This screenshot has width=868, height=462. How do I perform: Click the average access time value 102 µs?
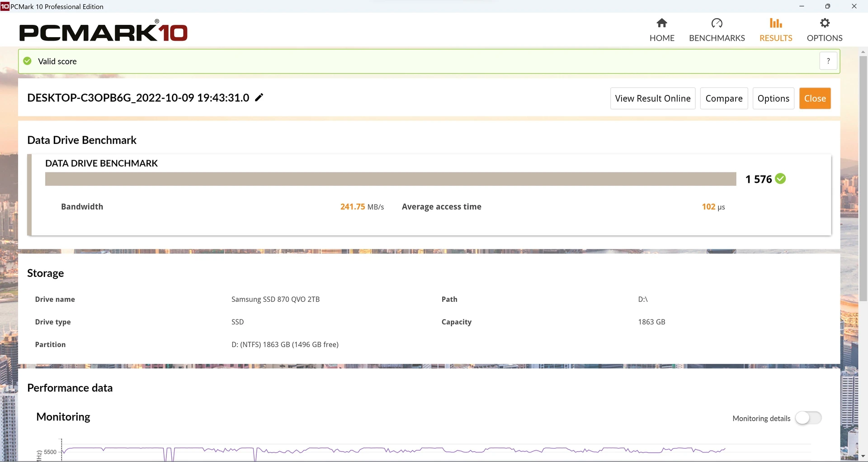tap(713, 207)
